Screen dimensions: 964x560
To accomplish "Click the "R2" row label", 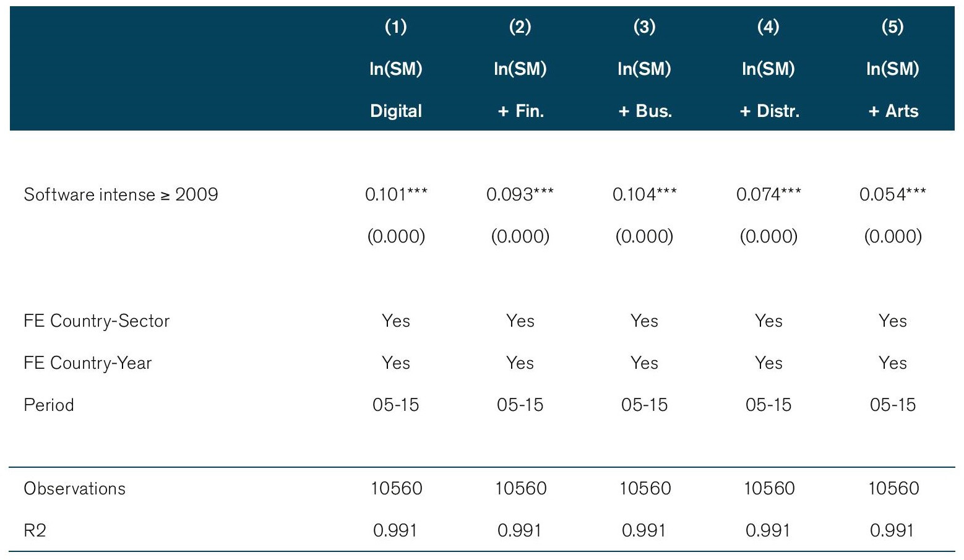I will (35, 531).
